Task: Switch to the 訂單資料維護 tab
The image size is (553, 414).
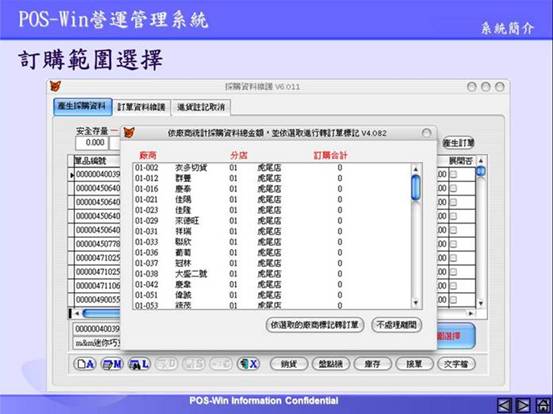Action: tap(141, 107)
